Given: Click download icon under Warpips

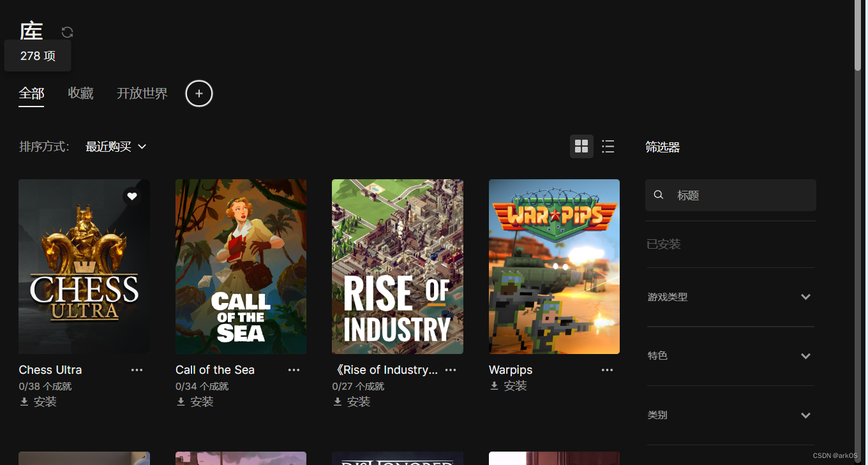Looking at the screenshot, I should (494, 386).
